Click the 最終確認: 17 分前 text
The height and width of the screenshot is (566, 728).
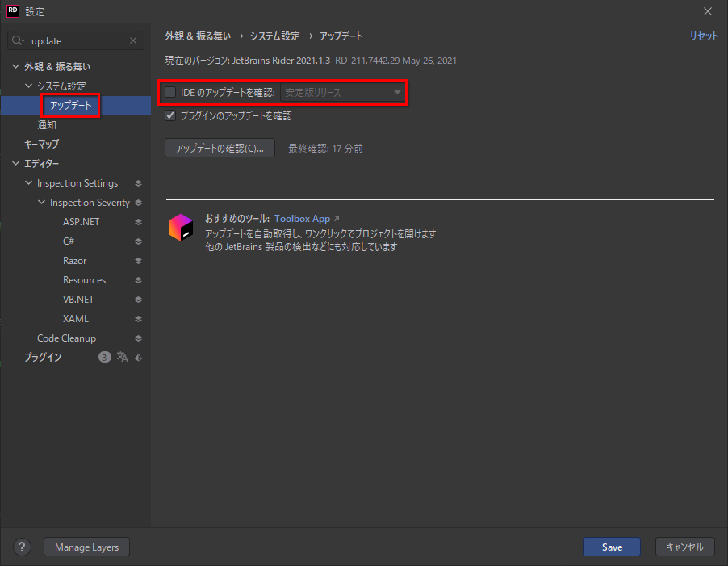tap(325, 149)
